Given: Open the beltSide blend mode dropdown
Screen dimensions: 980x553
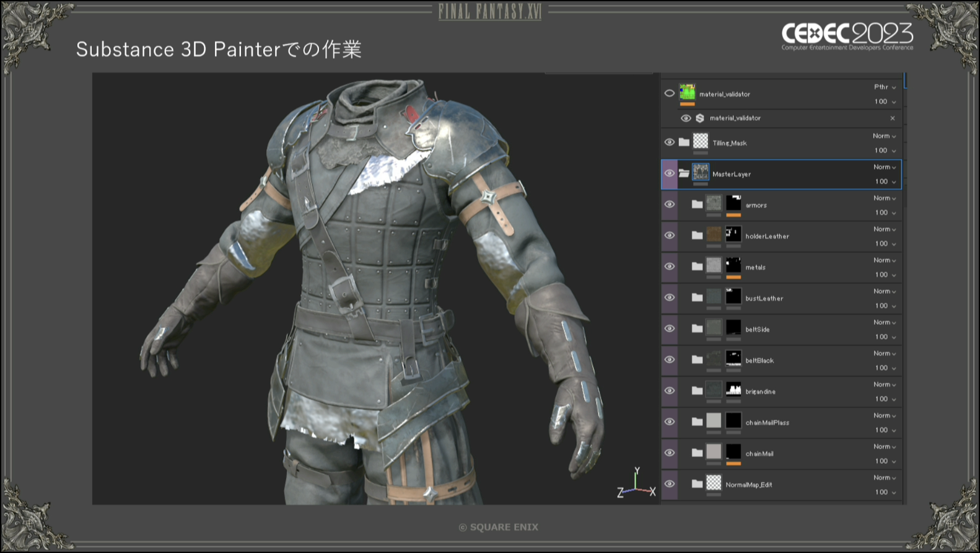Looking at the screenshot, I should [885, 322].
